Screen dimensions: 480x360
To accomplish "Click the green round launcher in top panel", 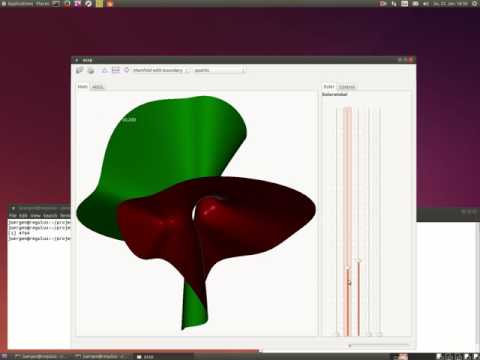I will [67, 4].
